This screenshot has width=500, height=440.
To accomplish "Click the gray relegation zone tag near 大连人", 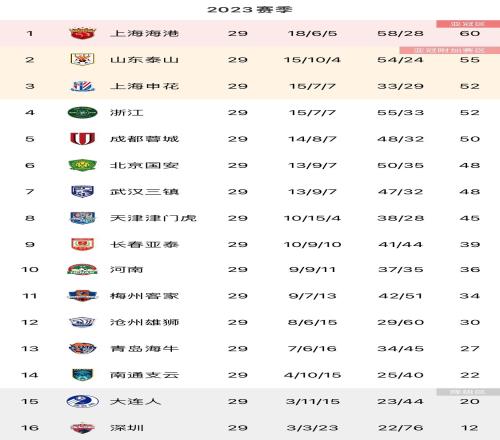I will (x=468, y=392).
